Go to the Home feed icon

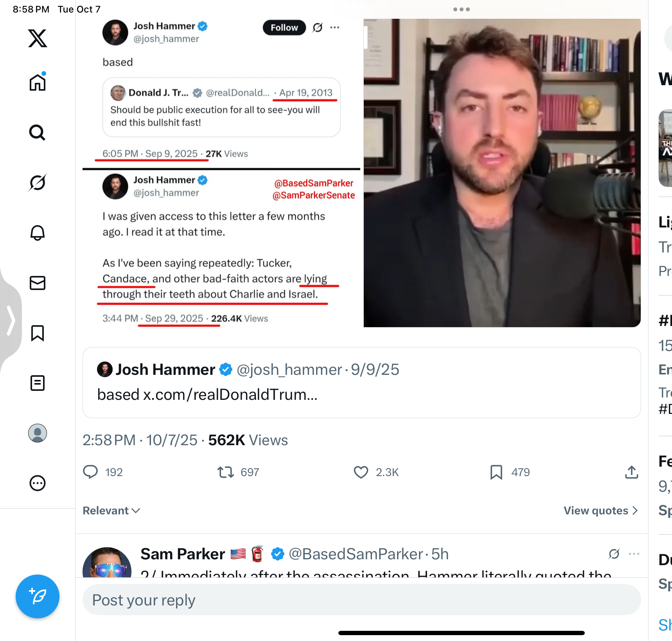tap(38, 82)
